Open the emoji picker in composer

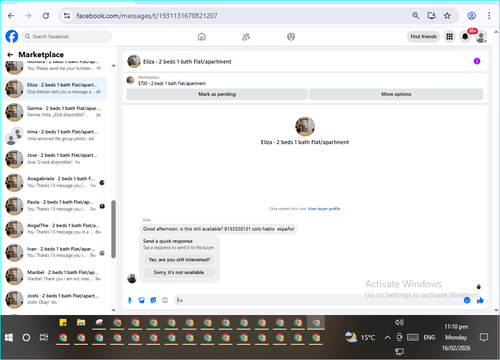[x=467, y=300]
